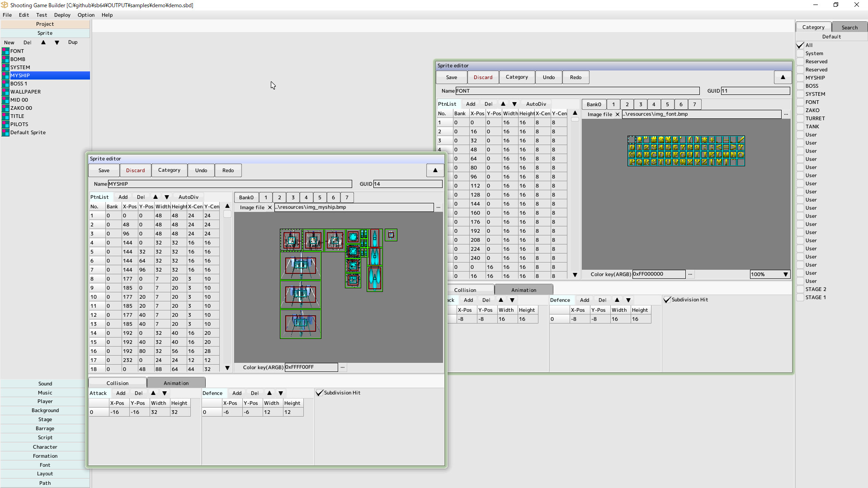Check the SYSTEM category checkbox
Image resolution: width=868 pixels, height=488 pixels.
tap(800, 94)
